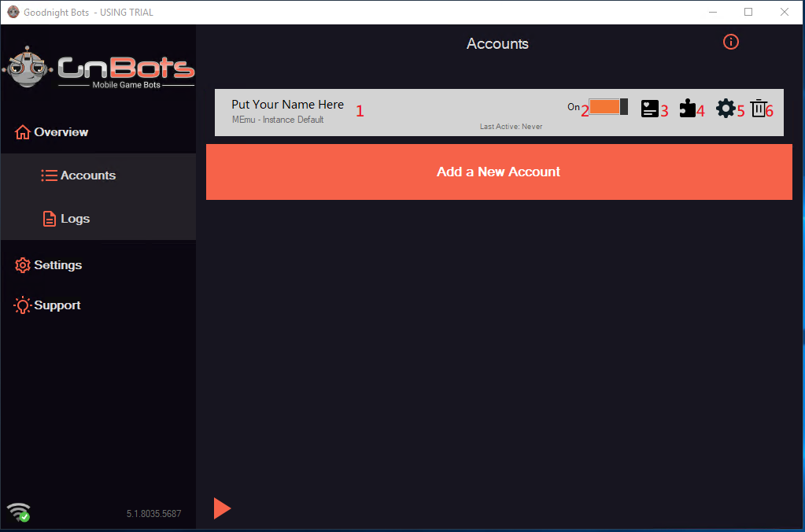Minimize the Goodnight Bots window

pyautogui.click(x=713, y=12)
